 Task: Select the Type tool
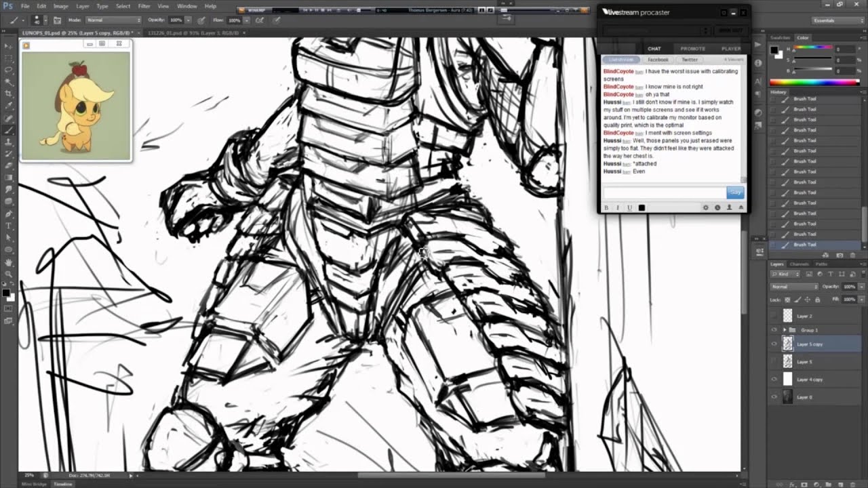pos(8,226)
